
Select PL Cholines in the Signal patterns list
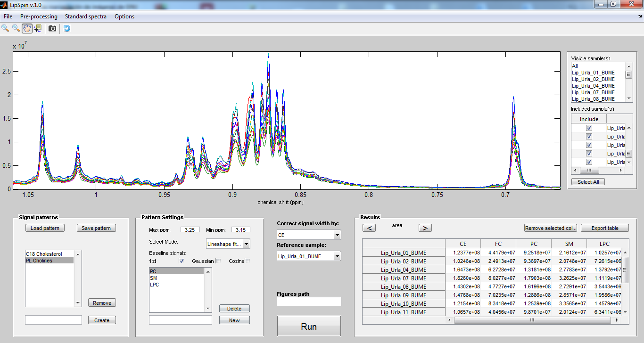click(x=52, y=261)
